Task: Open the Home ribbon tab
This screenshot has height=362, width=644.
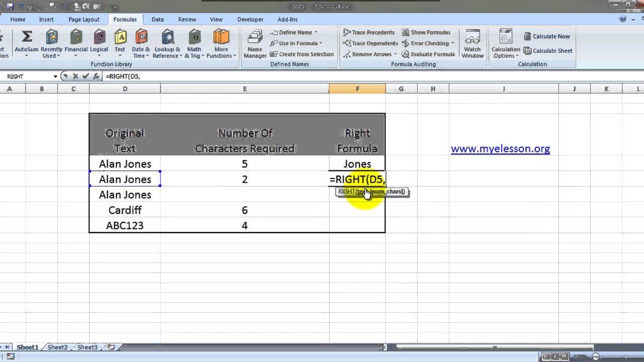Action: [x=18, y=20]
